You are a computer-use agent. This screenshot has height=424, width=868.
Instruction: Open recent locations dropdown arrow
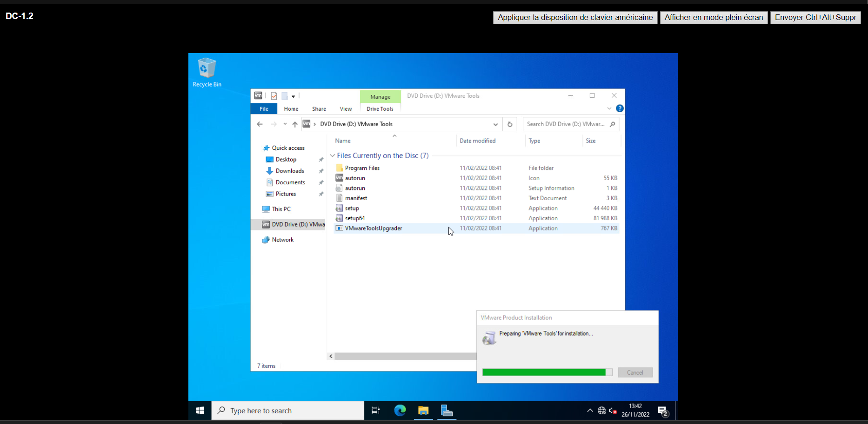click(285, 124)
